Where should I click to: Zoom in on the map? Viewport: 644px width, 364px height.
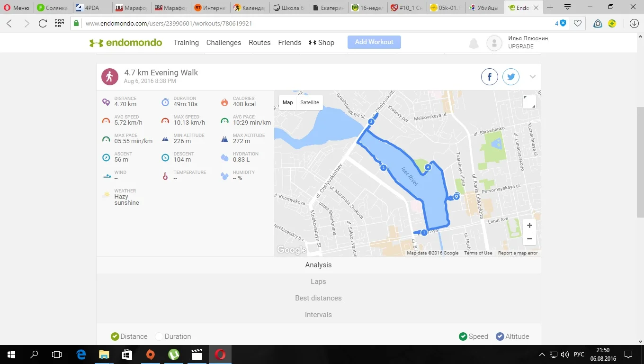(529, 226)
